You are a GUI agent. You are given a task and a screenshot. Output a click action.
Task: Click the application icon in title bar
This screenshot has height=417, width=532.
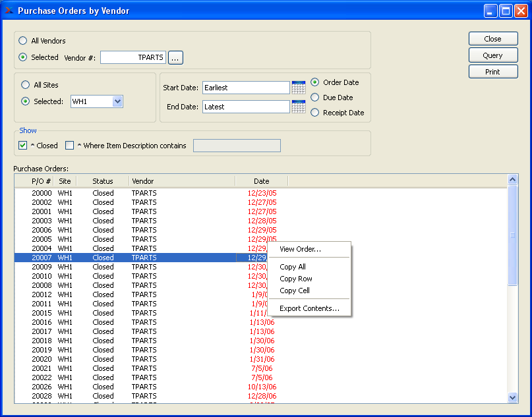point(9,11)
